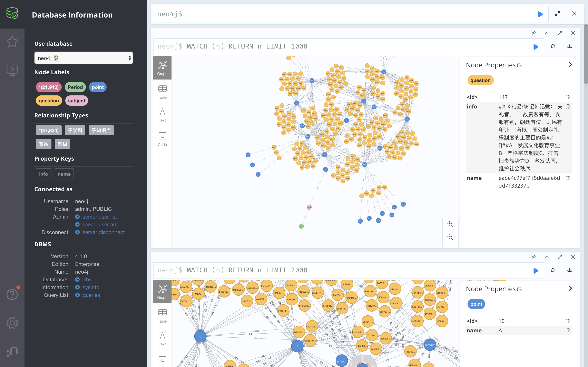Run the MATCH LIMIT 1000 query
Screen dimensions: 588x367
536,46
